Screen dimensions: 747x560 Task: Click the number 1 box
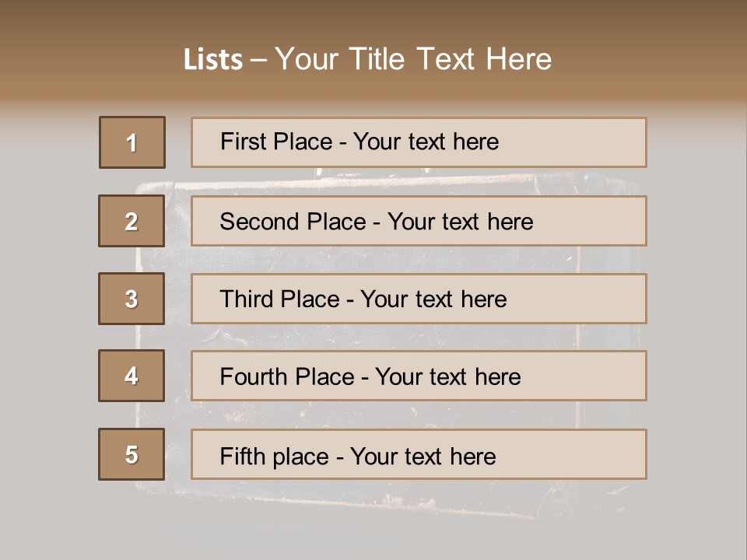132,142
